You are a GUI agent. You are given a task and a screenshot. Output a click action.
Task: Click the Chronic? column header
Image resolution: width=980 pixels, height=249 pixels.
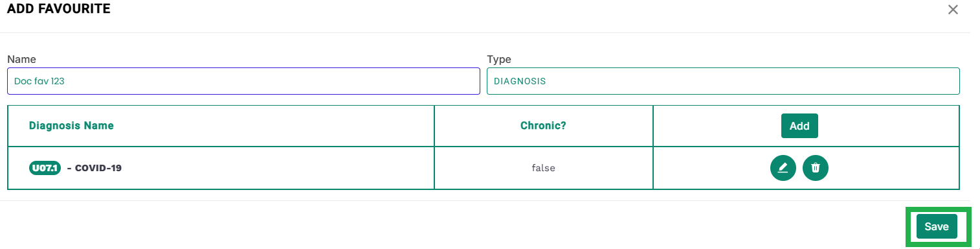543,126
